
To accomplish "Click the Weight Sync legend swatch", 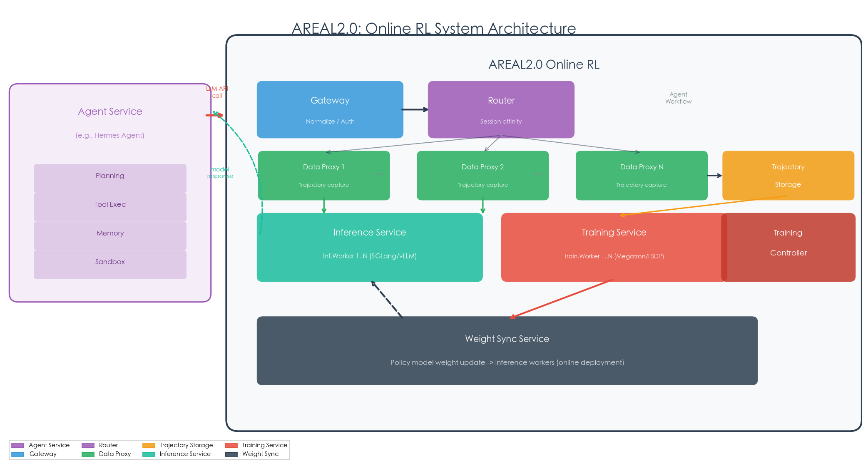I will (x=231, y=454).
